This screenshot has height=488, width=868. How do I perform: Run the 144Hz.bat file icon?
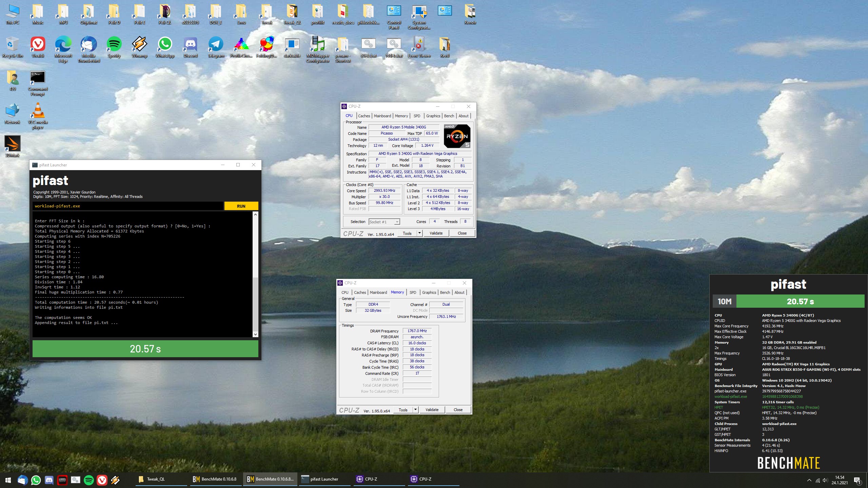(394, 47)
